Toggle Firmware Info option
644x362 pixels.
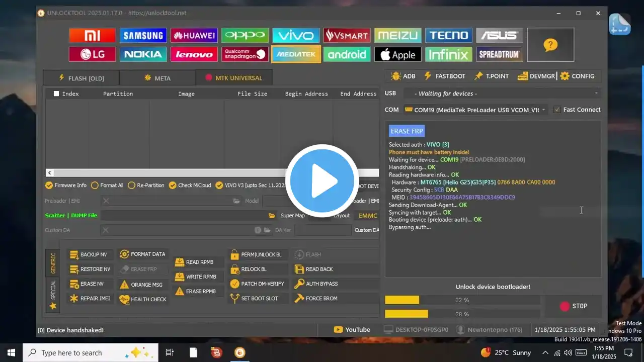66,185
